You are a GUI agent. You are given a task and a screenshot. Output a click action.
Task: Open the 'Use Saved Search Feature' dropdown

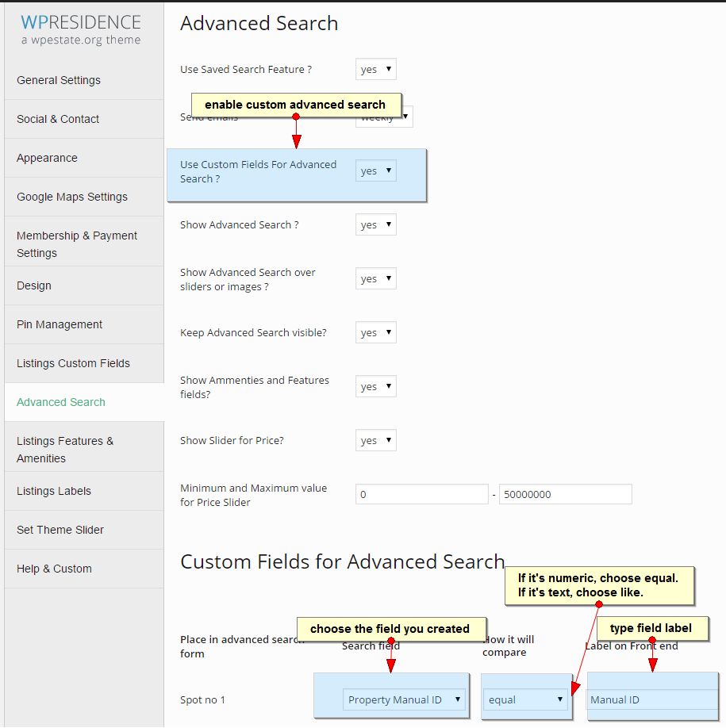coord(375,69)
